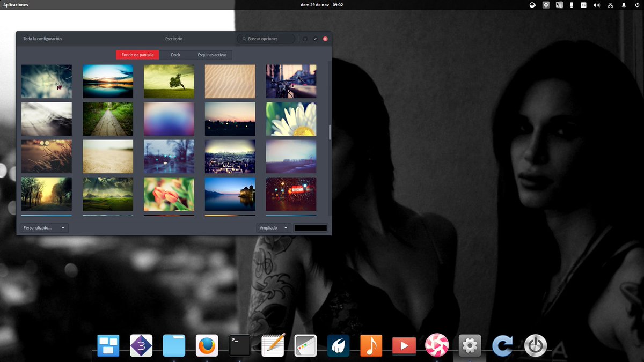The height and width of the screenshot is (362, 644).
Task: Select the grey misty abstract wallpaper
Action: [47, 119]
